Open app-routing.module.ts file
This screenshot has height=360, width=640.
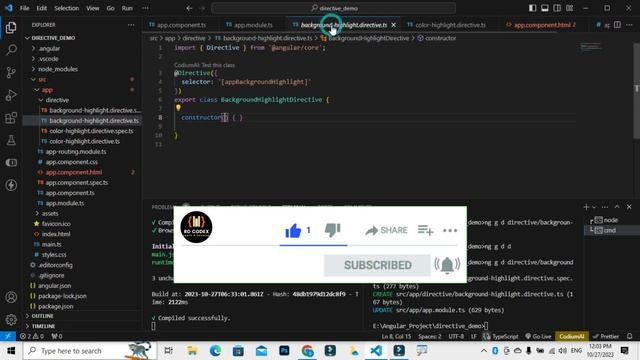(x=76, y=151)
